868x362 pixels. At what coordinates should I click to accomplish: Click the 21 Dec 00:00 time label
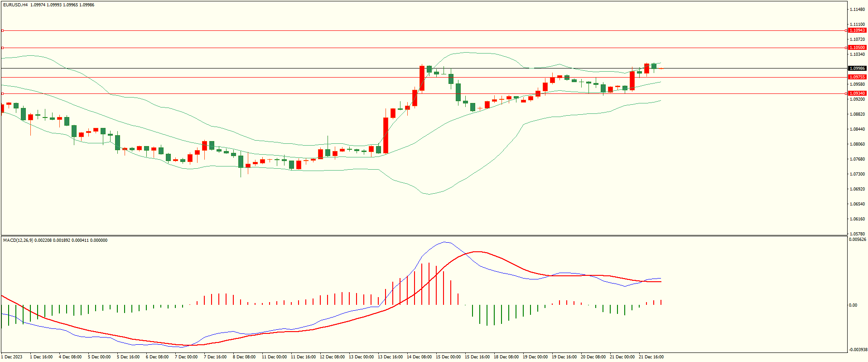tap(622, 357)
